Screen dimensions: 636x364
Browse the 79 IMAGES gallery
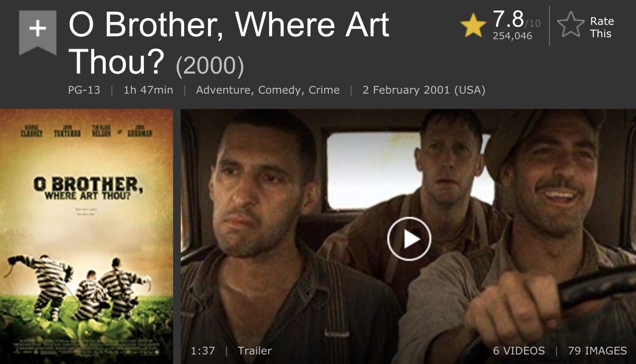597,351
